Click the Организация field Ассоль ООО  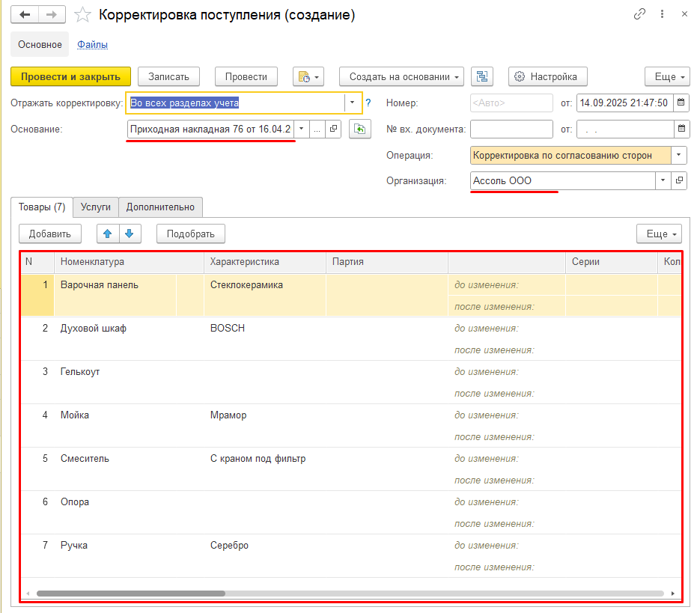pyautogui.click(x=562, y=180)
